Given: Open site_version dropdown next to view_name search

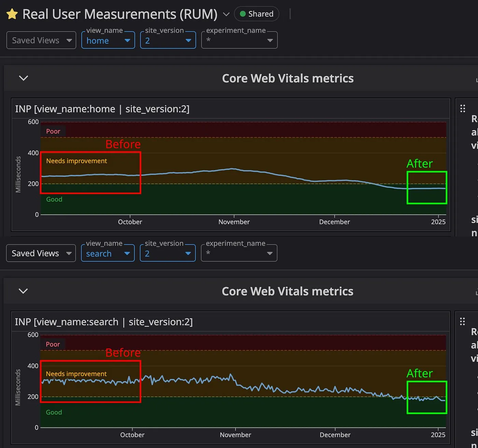Looking at the screenshot, I should (x=168, y=253).
